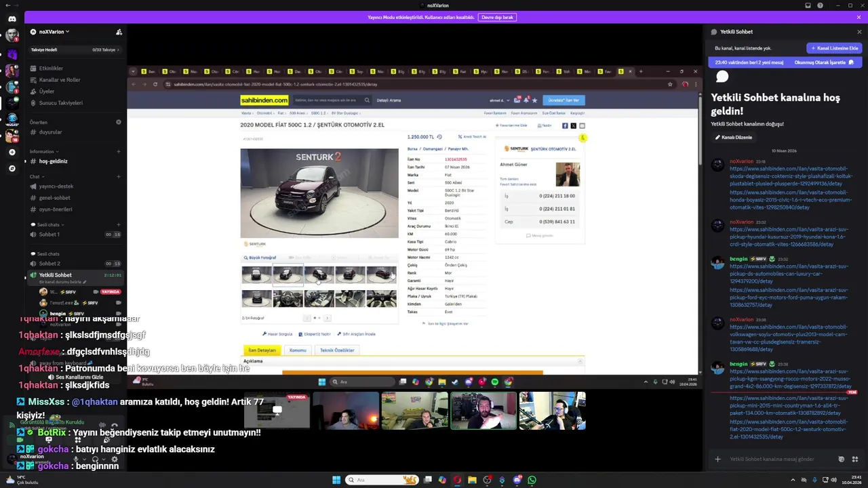Click Kanal Listesine Ekle button

[x=834, y=48]
